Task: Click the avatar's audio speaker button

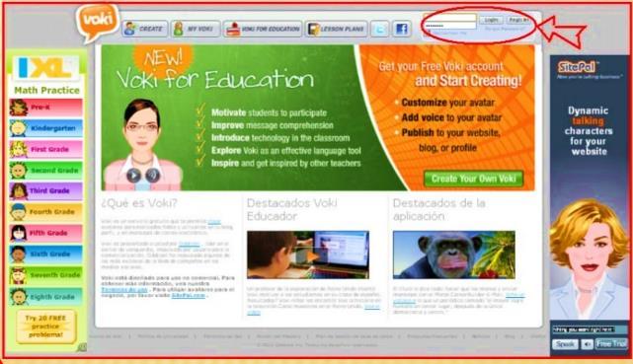Action: tap(153, 176)
